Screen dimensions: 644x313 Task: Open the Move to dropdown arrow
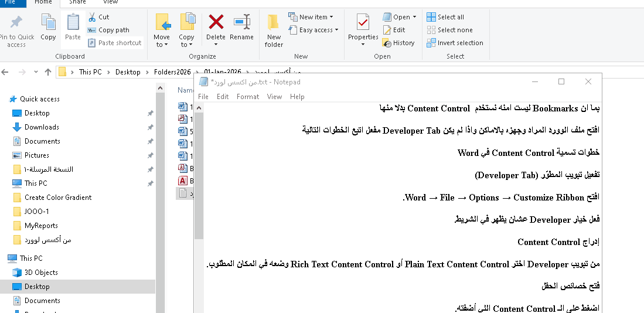(162, 45)
